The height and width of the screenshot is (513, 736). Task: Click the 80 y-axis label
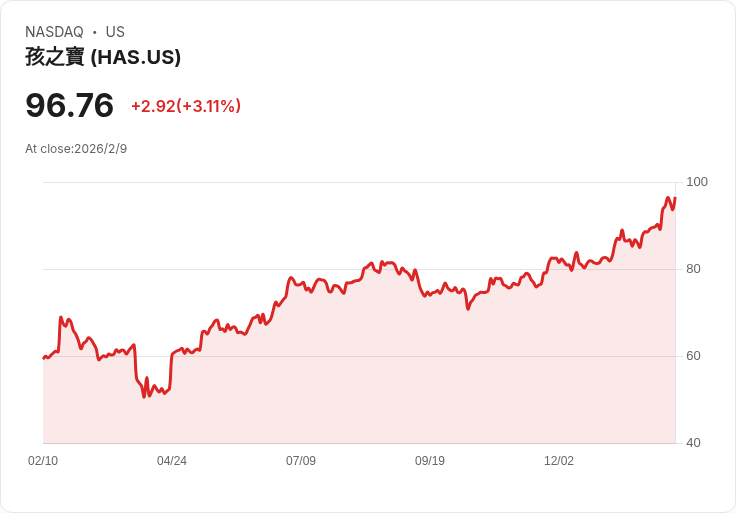coord(693,269)
